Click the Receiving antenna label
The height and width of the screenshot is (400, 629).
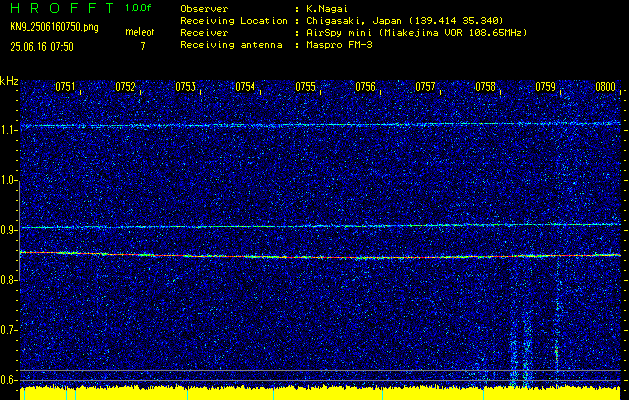(231, 45)
